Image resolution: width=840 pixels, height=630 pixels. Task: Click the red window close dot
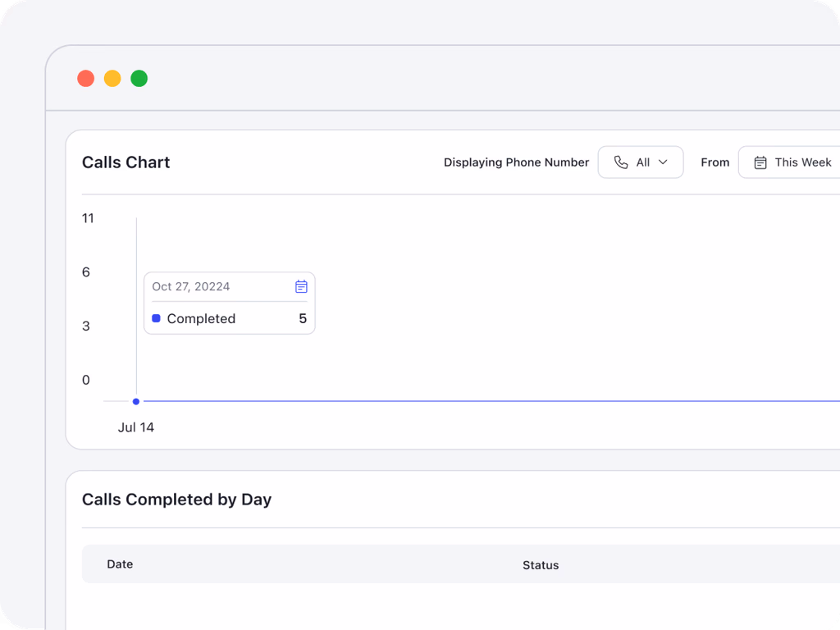point(85,79)
